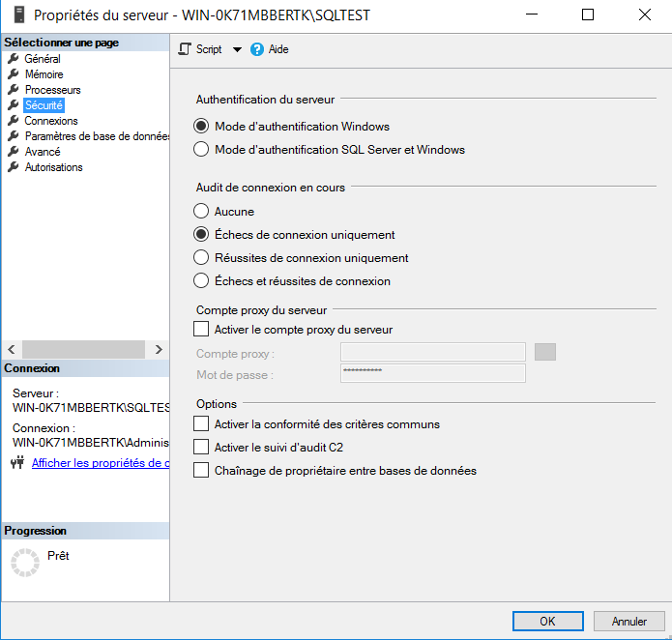Click the OK button

coord(546,621)
